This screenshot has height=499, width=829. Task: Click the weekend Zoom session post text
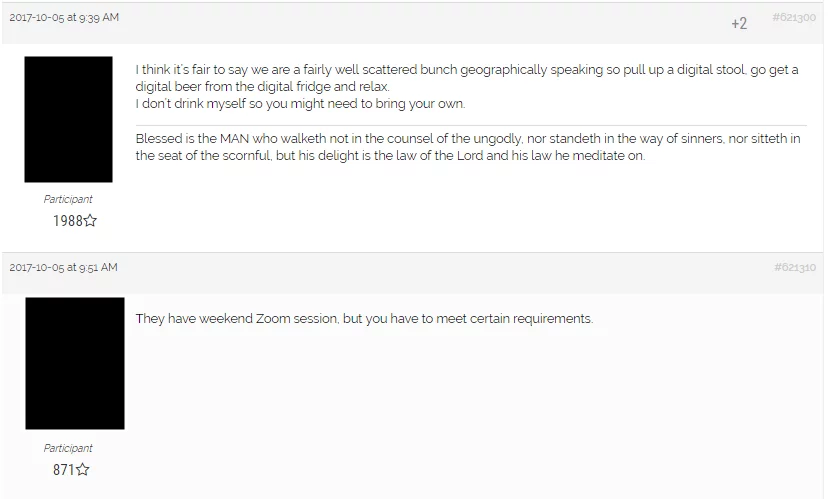tap(364, 319)
